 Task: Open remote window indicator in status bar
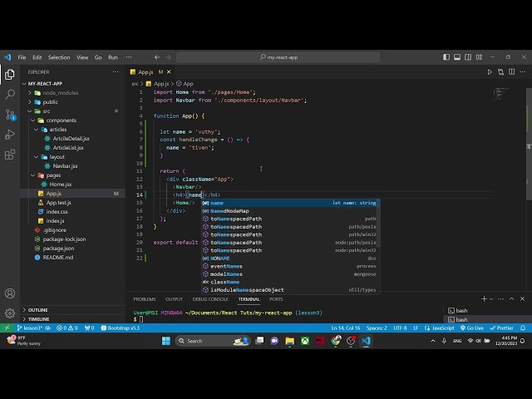pyautogui.click(x=7, y=328)
